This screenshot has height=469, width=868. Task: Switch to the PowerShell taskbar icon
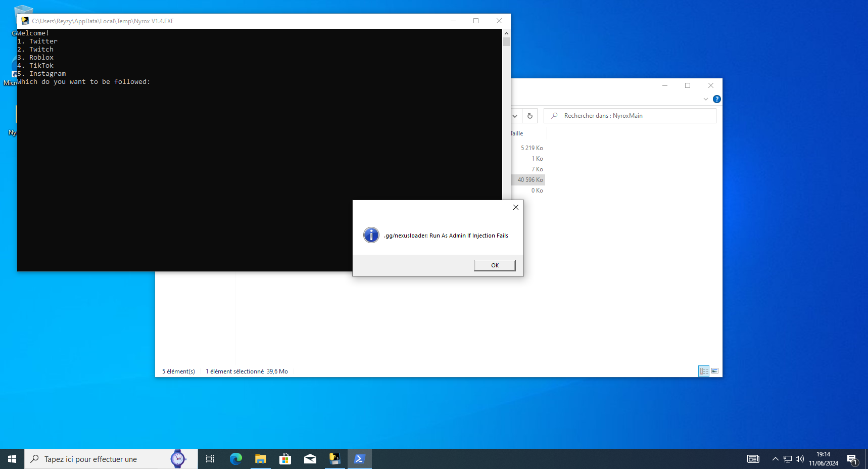[360, 459]
